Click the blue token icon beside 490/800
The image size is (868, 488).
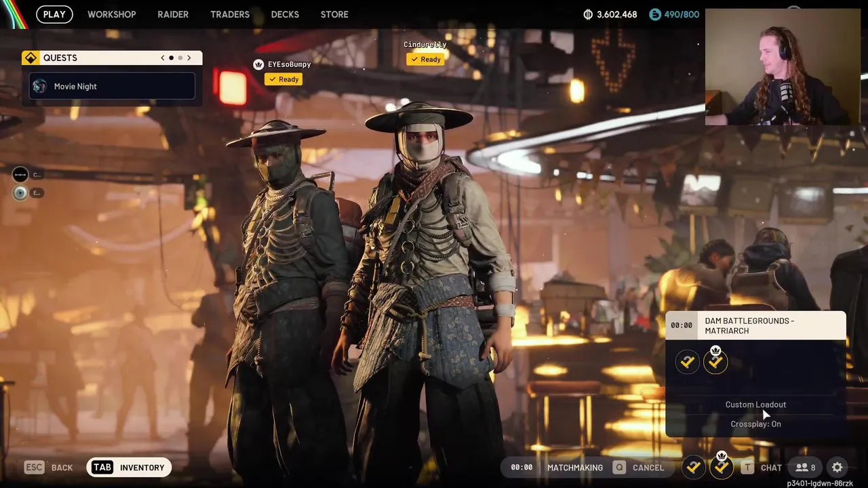[654, 14]
